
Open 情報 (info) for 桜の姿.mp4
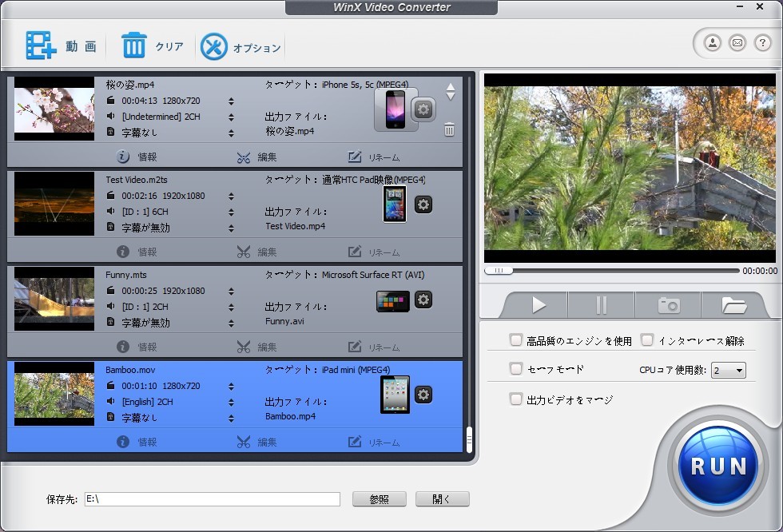pyautogui.click(x=137, y=157)
